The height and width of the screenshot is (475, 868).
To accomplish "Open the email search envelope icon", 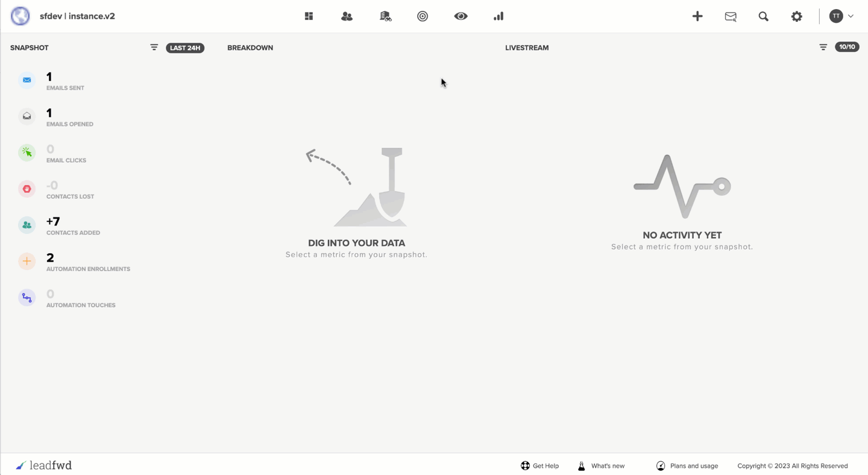I will 730,16.
